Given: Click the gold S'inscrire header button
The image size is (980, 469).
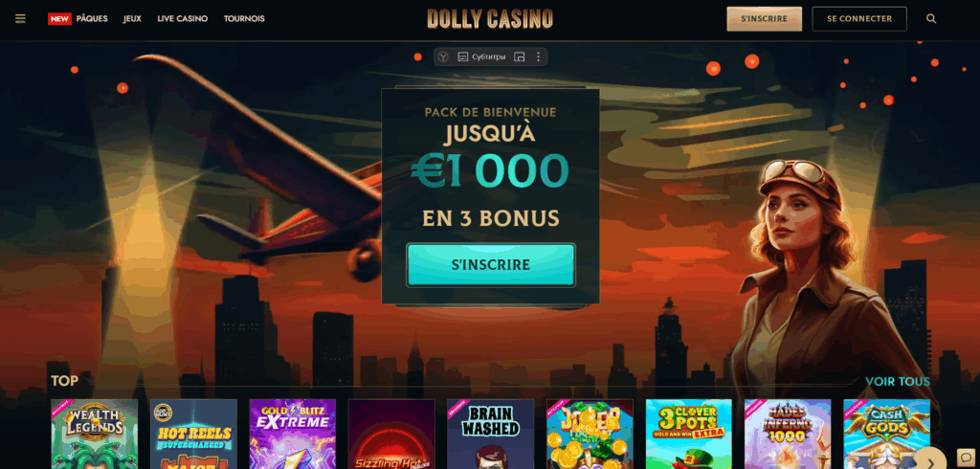Looking at the screenshot, I should pos(765,19).
